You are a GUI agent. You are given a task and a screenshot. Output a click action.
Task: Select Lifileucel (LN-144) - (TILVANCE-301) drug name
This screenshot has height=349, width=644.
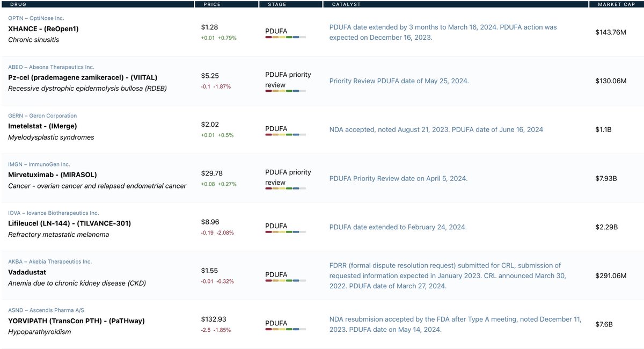(x=70, y=223)
